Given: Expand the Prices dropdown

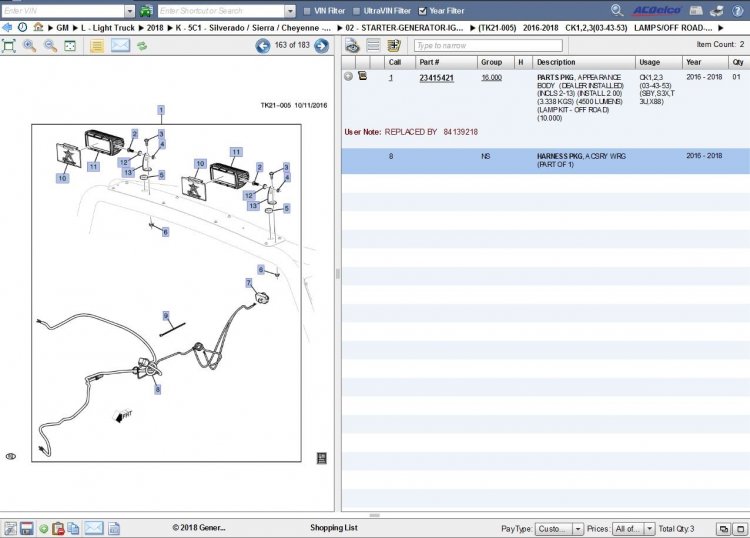Looking at the screenshot, I should [x=649, y=528].
